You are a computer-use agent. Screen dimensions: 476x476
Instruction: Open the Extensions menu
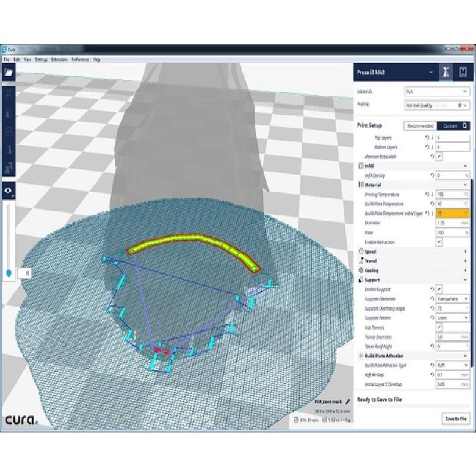[x=59, y=59]
